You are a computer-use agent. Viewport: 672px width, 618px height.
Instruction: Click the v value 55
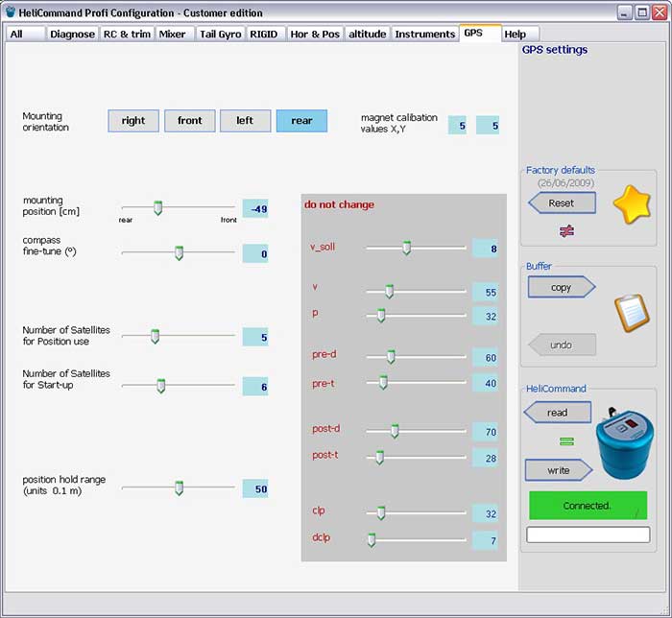(485, 292)
